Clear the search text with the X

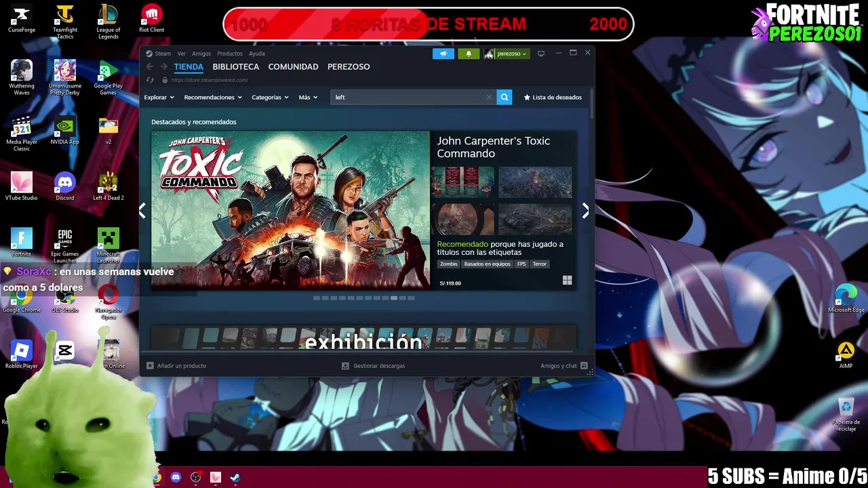click(489, 97)
